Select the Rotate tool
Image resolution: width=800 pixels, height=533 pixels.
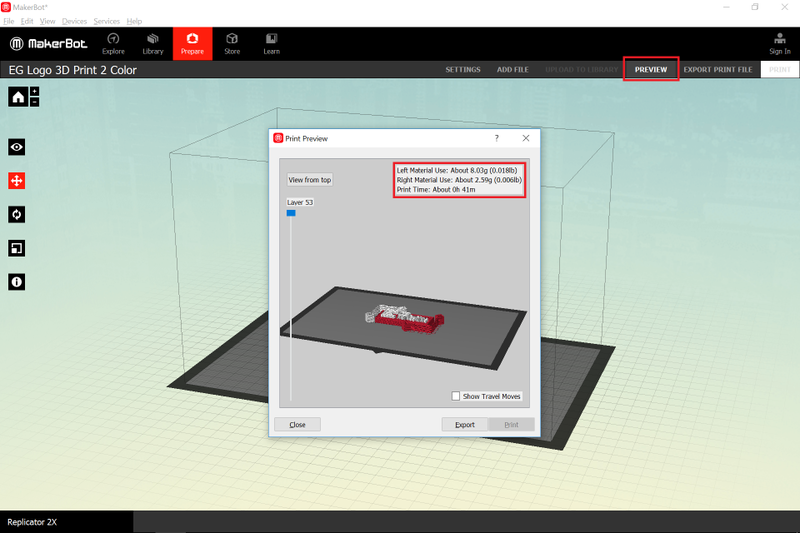tap(17, 214)
